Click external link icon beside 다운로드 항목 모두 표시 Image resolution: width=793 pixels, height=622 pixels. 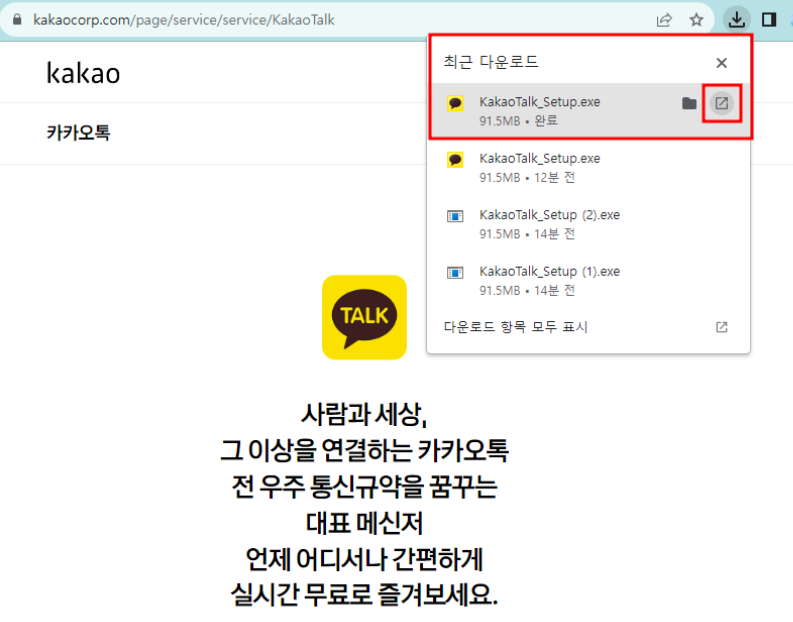[721, 327]
